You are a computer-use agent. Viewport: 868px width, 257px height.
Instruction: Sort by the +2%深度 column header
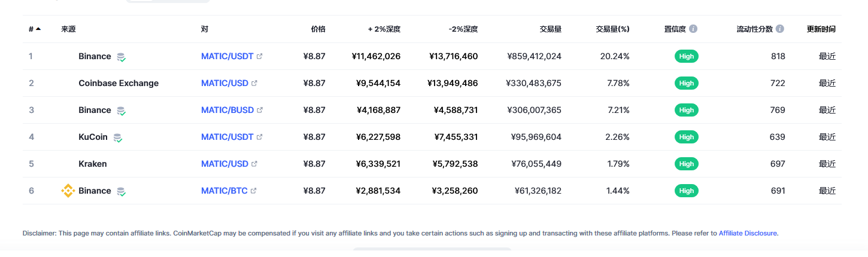(x=384, y=29)
